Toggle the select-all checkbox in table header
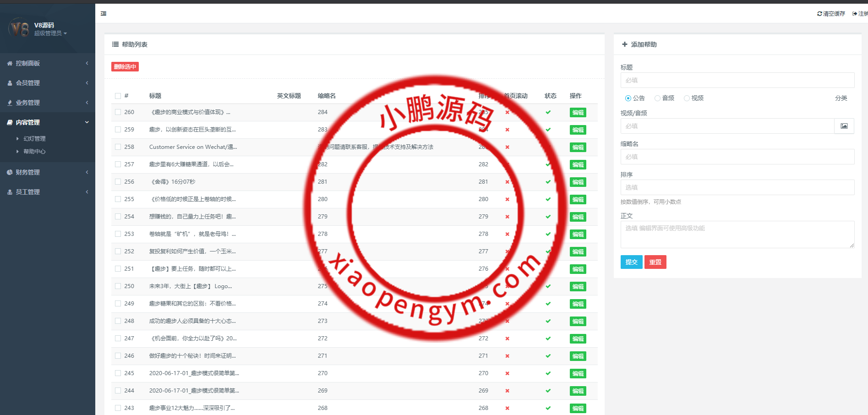Screen dimensions: 868x415 118,96
